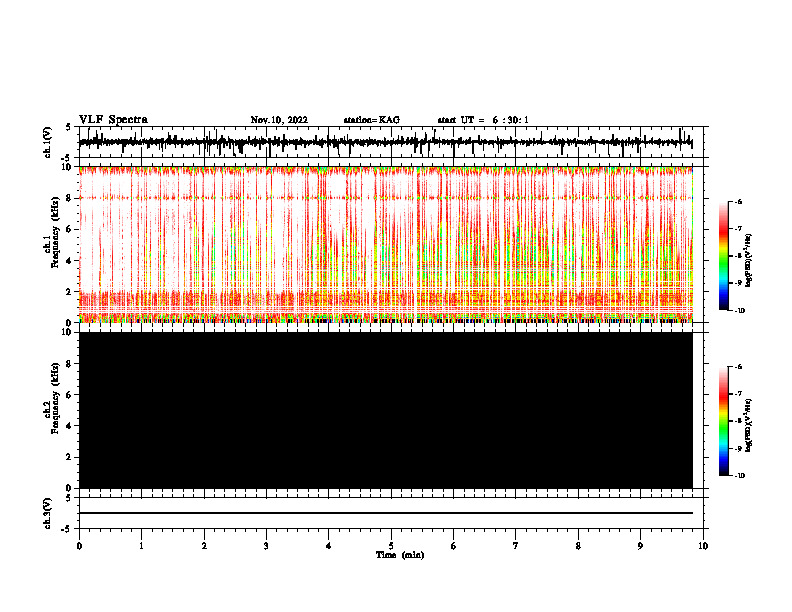Click time axis tick label "9"

[x=640, y=546]
